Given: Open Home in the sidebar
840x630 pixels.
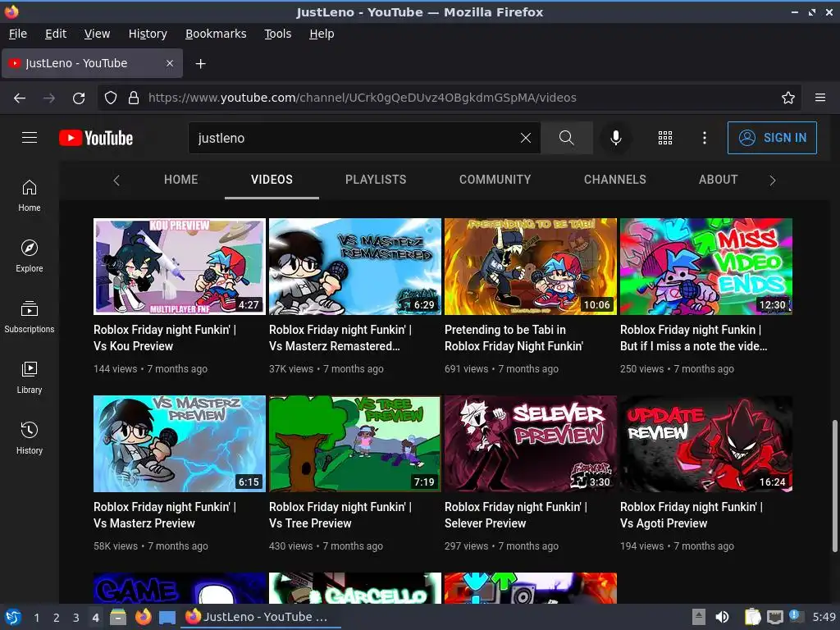Looking at the screenshot, I should pyautogui.click(x=30, y=195).
